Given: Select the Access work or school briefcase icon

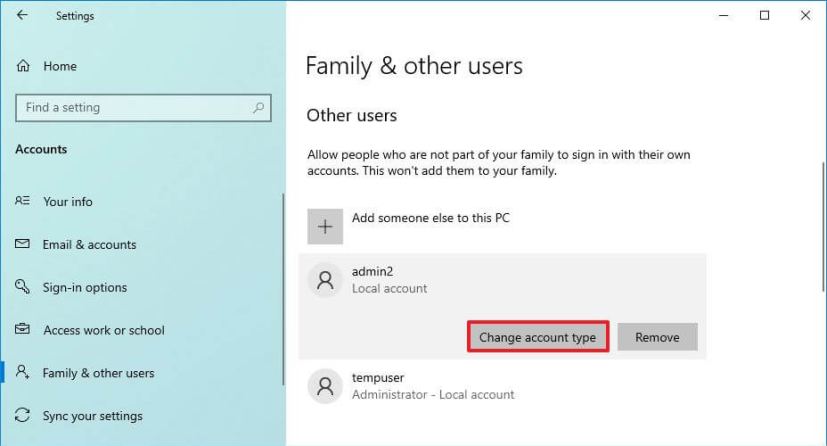Looking at the screenshot, I should point(22,329).
